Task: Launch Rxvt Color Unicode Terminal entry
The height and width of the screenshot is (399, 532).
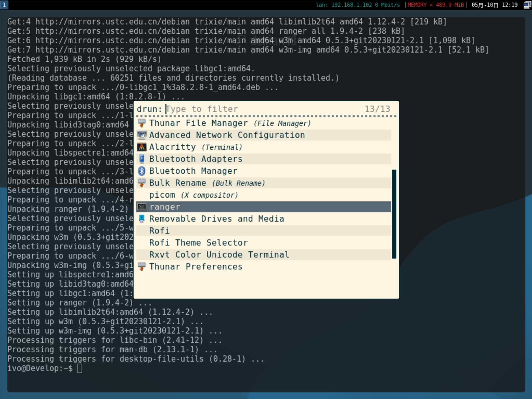Action: 264,255
